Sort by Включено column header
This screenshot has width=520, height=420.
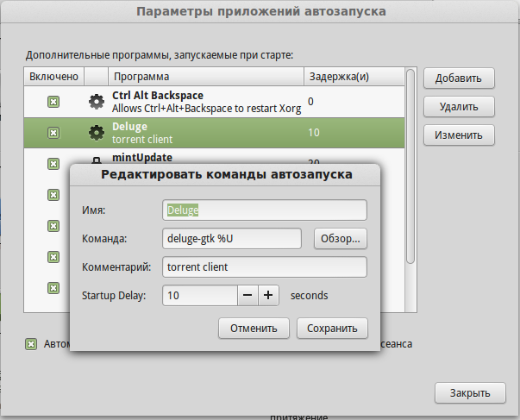click(x=53, y=77)
